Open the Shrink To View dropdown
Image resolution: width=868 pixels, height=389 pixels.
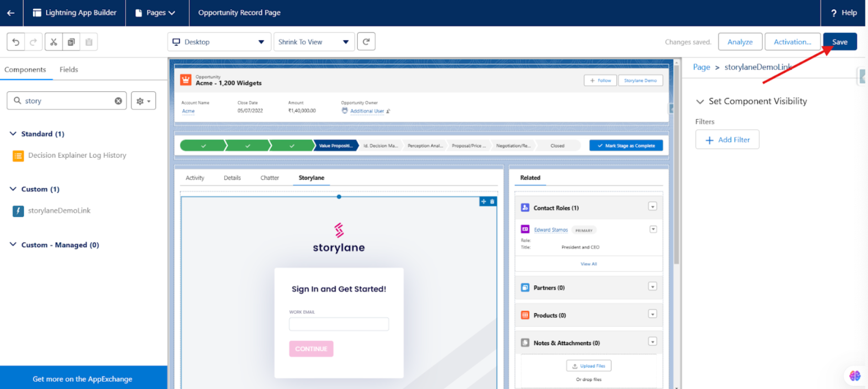click(313, 42)
